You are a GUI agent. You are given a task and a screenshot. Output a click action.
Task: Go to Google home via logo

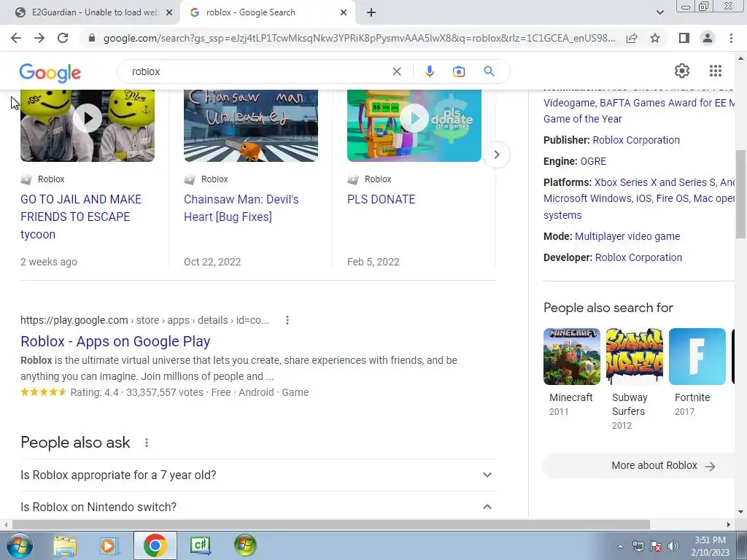point(50,72)
